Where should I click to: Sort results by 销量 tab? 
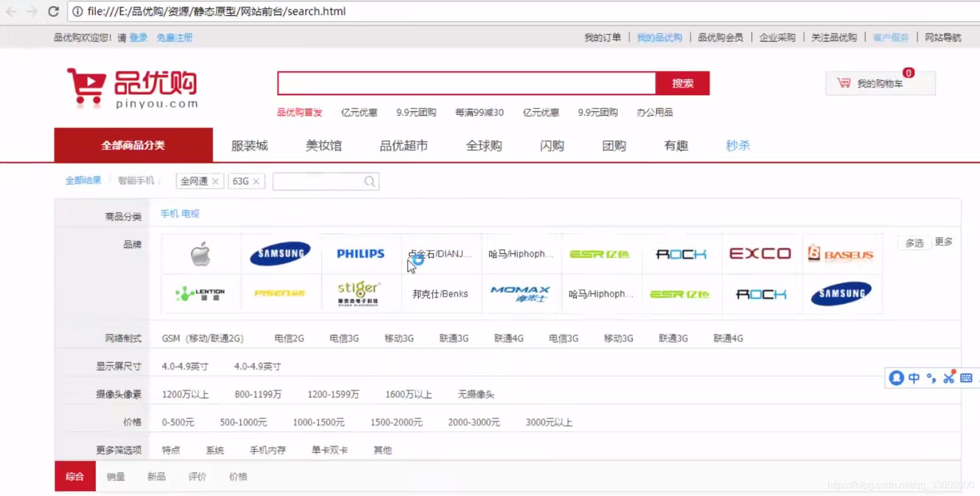pos(116,476)
